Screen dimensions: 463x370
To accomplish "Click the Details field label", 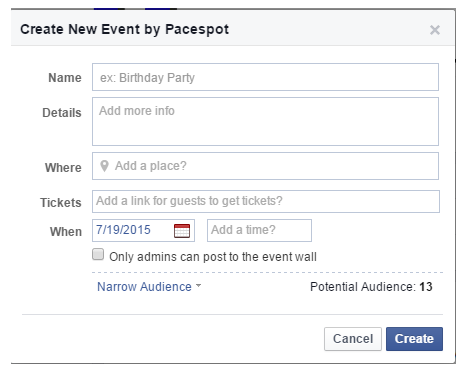I will click(x=62, y=113).
